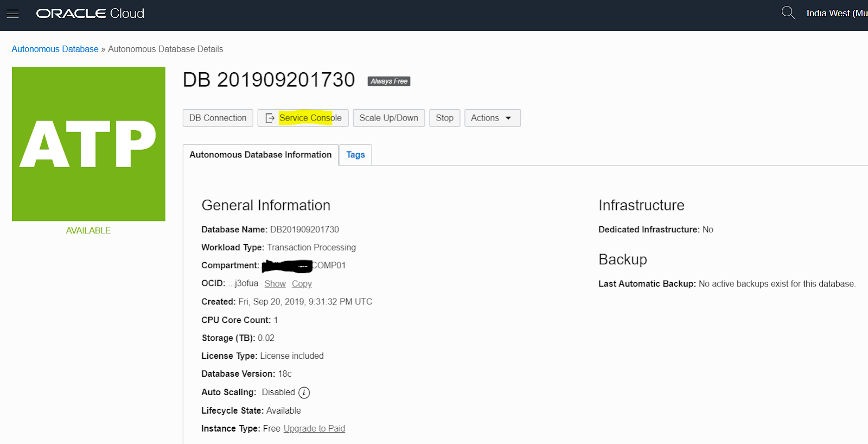
Task: Select the Autonomous Database Information tab
Action: 260,155
